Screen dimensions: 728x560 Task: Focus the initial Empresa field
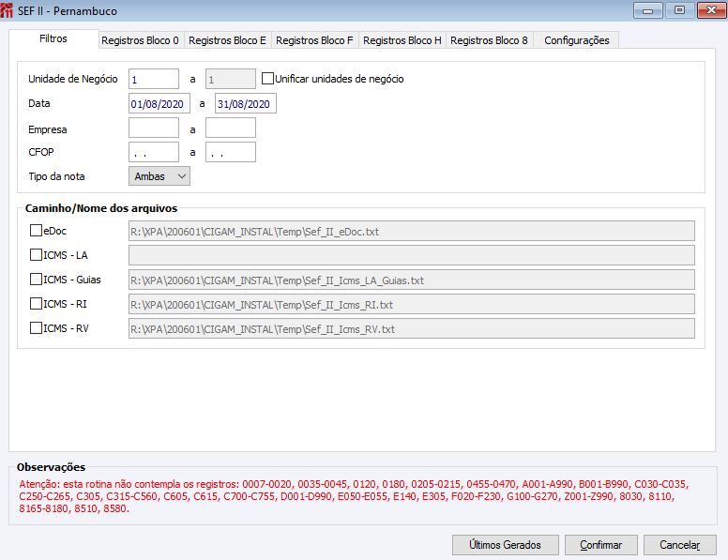[x=154, y=128]
